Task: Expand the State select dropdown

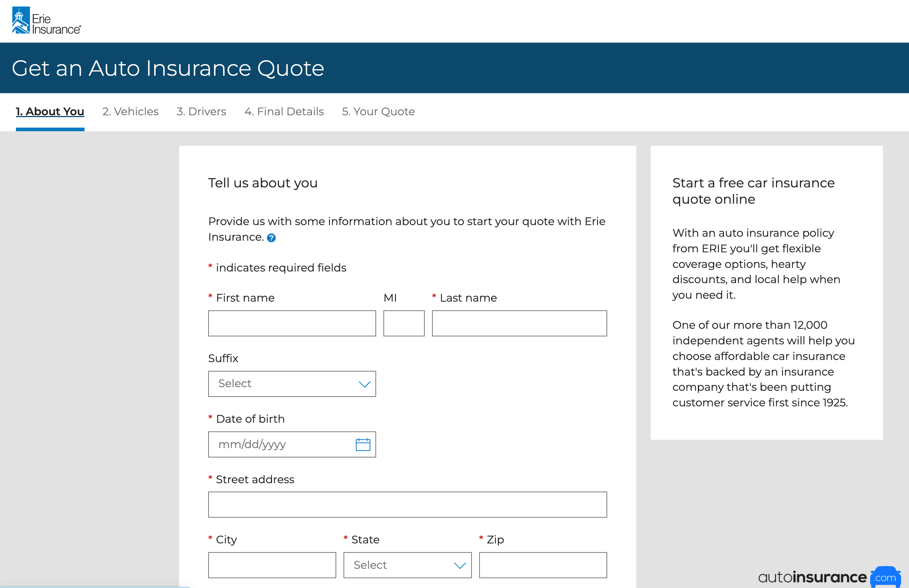Action: click(407, 565)
